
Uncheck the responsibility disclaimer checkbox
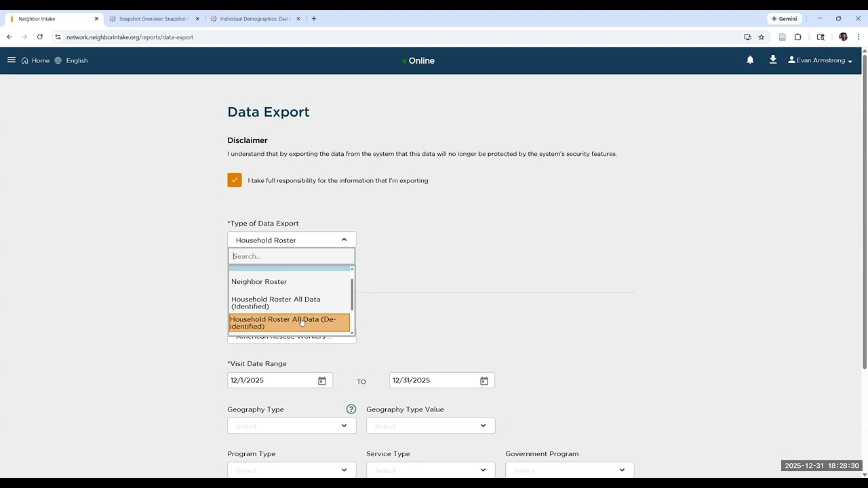tap(235, 180)
